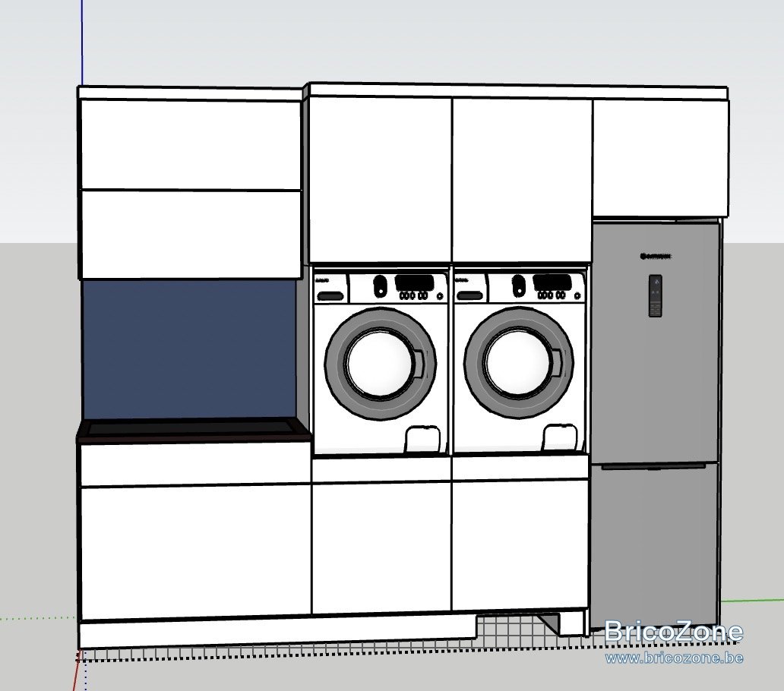The height and width of the screenshot is (691, 784).
Task: Click the left washer's program dial knob
Action: point(381,285)
